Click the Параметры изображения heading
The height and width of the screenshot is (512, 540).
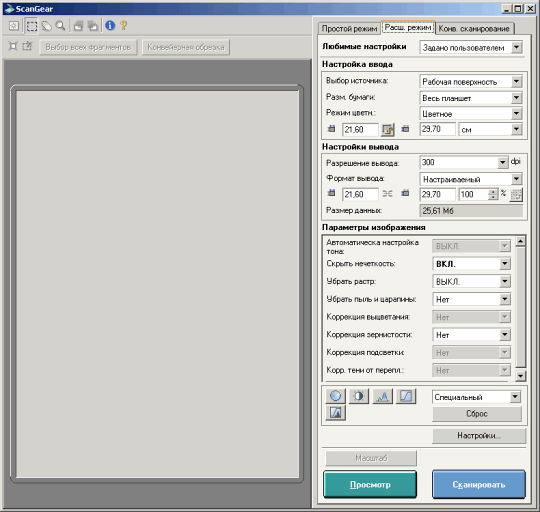point(373,227)
